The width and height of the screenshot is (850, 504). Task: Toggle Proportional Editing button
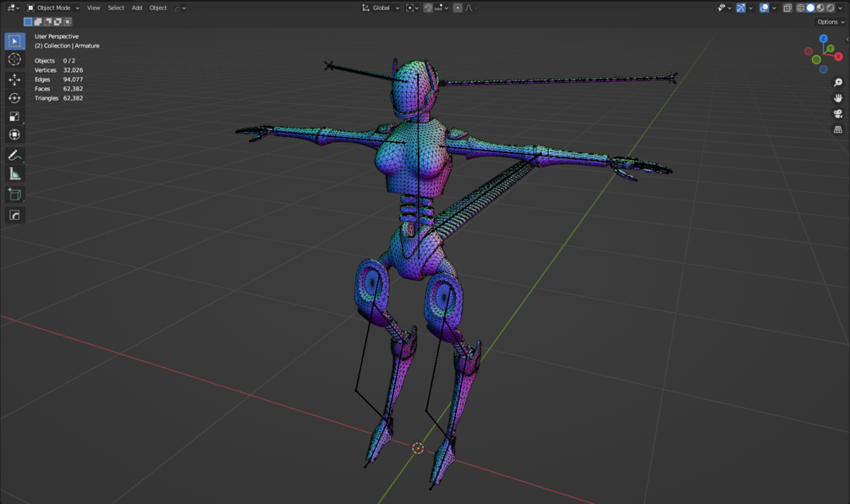click(458, 8)
